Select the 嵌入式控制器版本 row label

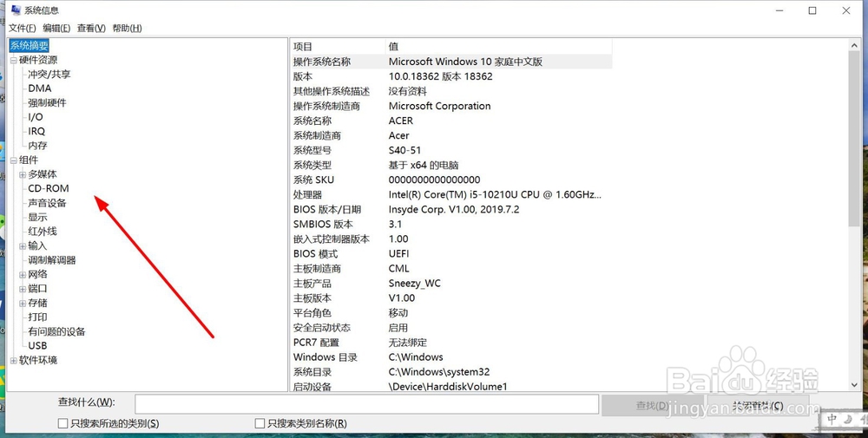(x=331, y=239)
